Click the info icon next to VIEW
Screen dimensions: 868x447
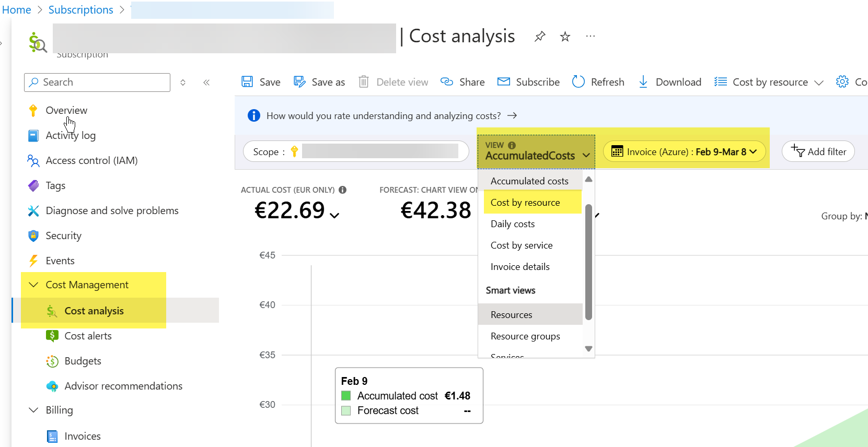[512, 145]
